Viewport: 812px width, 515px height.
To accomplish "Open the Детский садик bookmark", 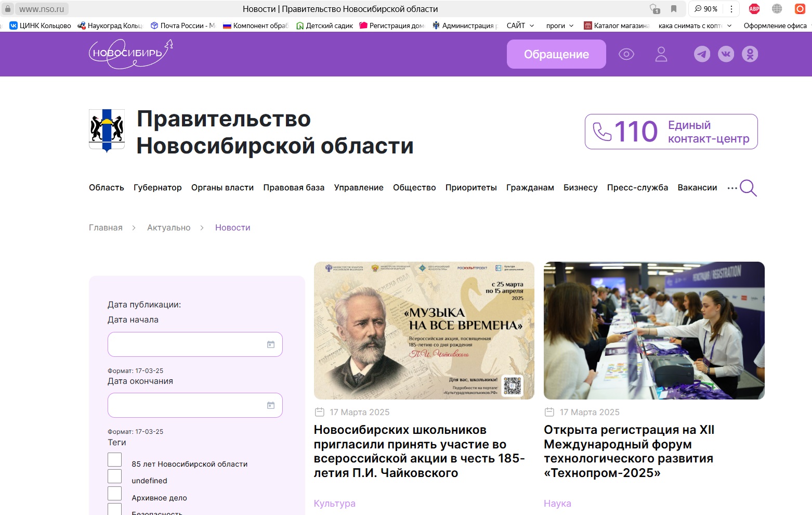I will [324, 25].
